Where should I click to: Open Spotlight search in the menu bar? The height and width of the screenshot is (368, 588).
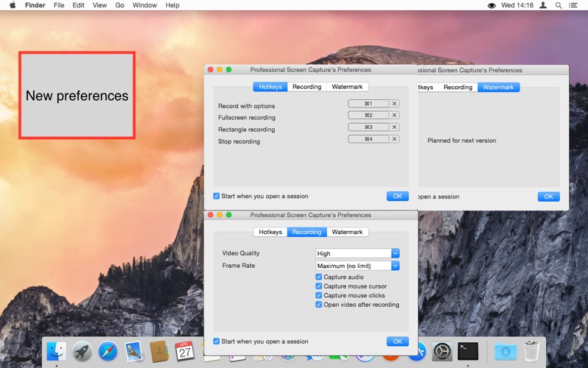(x=559, y=5)
